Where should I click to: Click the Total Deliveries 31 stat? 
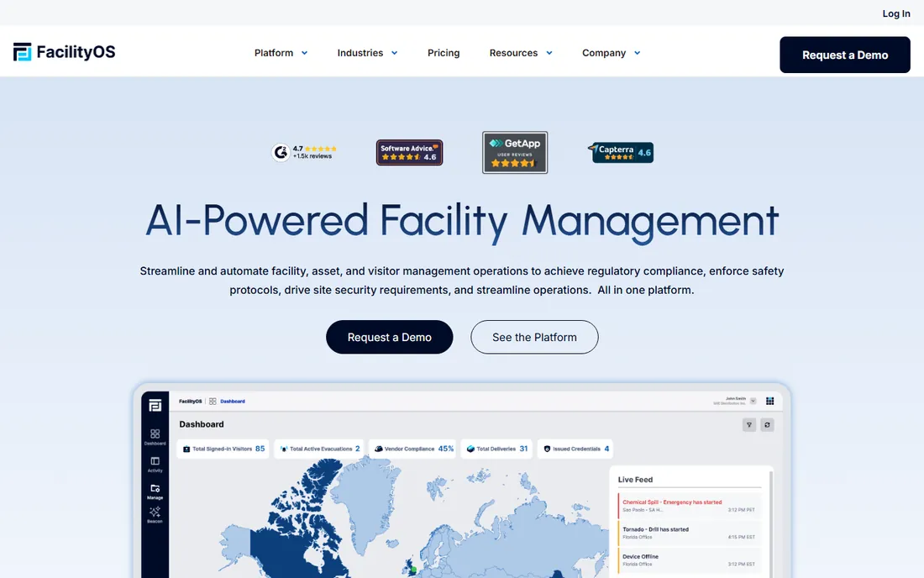tap(496, 449)
